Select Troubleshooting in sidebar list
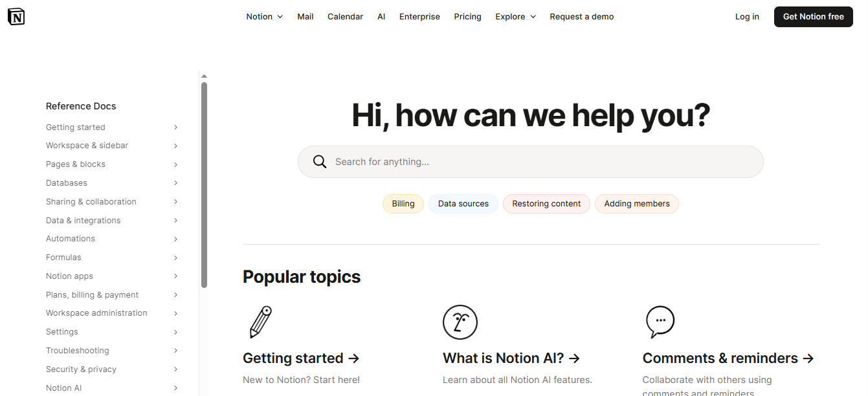 tap(78, 351)
